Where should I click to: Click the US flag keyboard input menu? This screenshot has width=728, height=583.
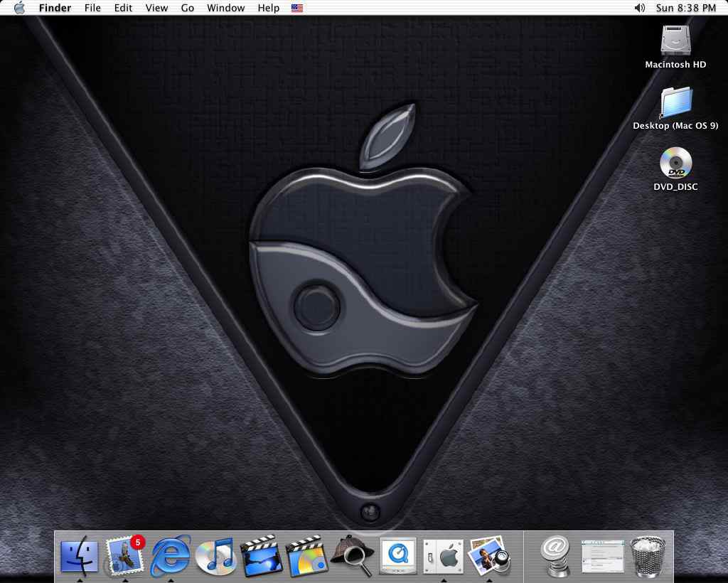[297, 8]
